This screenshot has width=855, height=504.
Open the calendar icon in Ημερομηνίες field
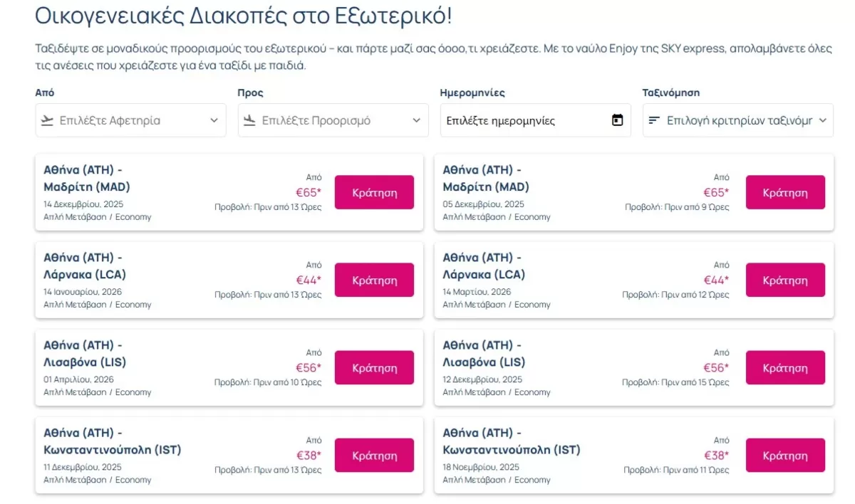618,120
